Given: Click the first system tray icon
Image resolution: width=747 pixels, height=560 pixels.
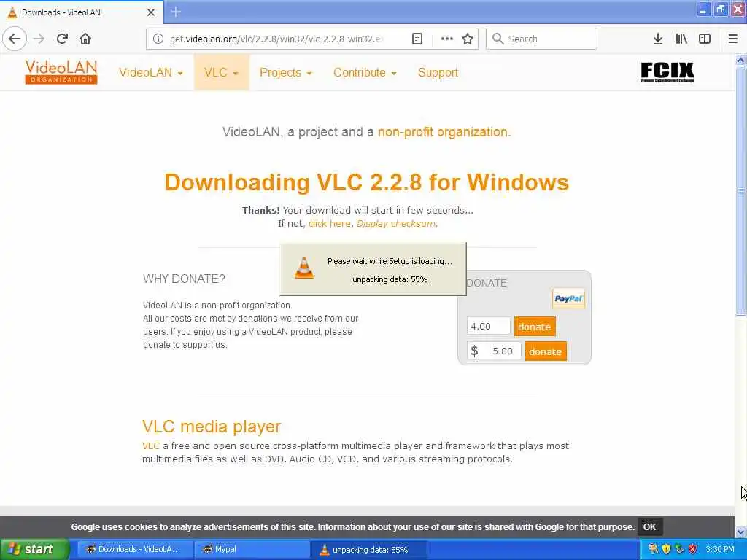Looking at the screenshot, I should click(x=653, y=549).
